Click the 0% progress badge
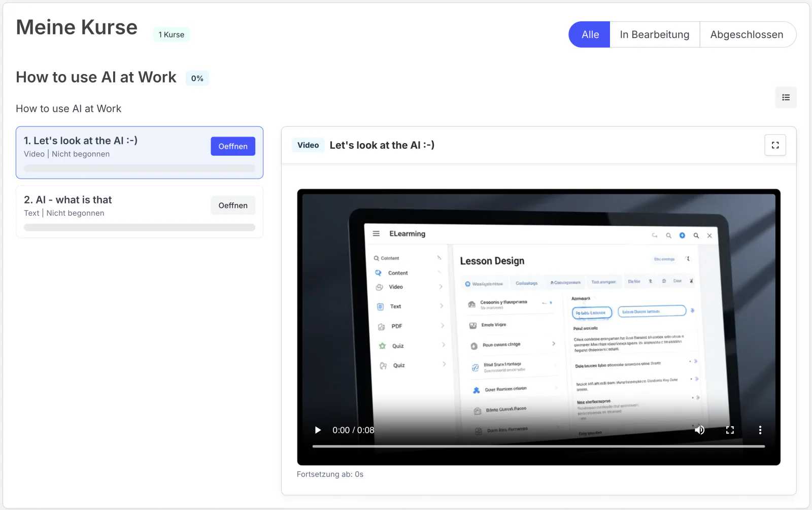The width and height of the screenshot is (812, 510). click(197, 78)
